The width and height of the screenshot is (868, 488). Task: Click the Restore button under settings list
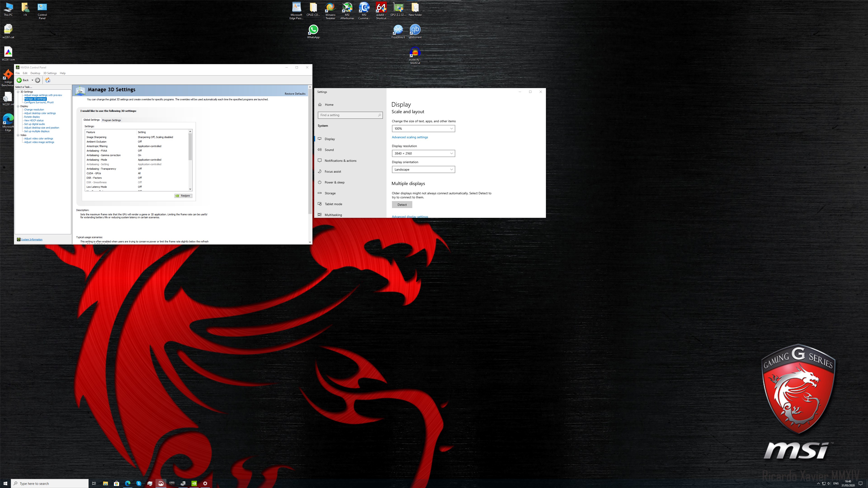click(x=183, y=196)
